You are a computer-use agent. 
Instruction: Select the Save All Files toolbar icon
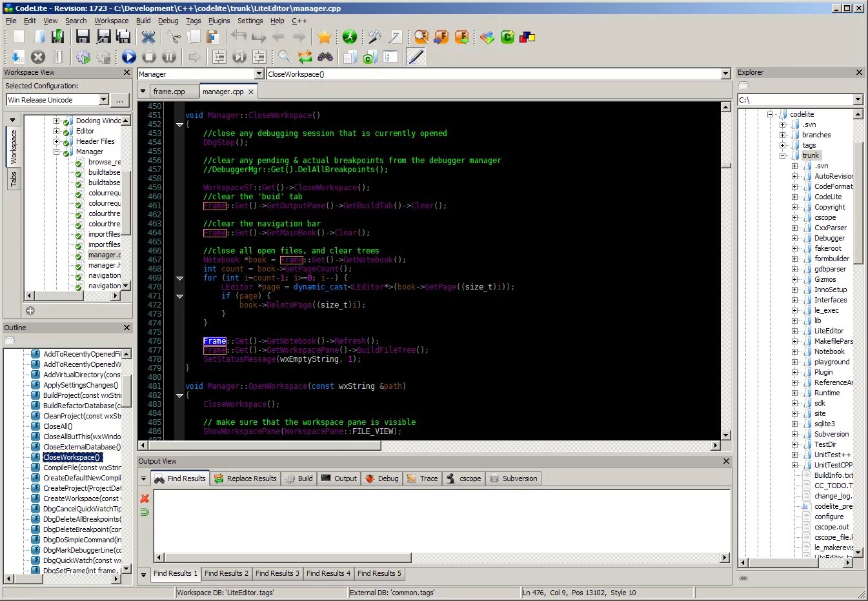point(123,37)
